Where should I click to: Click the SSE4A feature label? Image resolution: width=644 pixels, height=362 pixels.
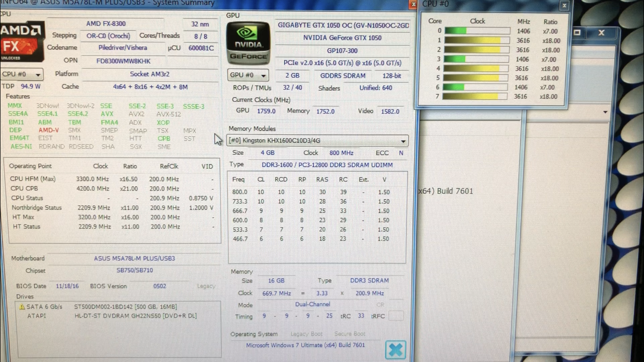tap(18, 114)
